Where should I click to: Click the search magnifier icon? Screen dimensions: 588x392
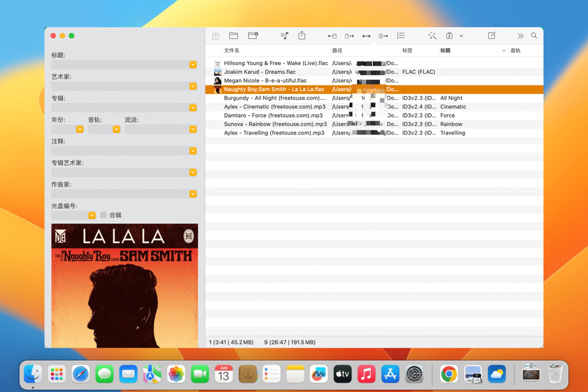534,36
